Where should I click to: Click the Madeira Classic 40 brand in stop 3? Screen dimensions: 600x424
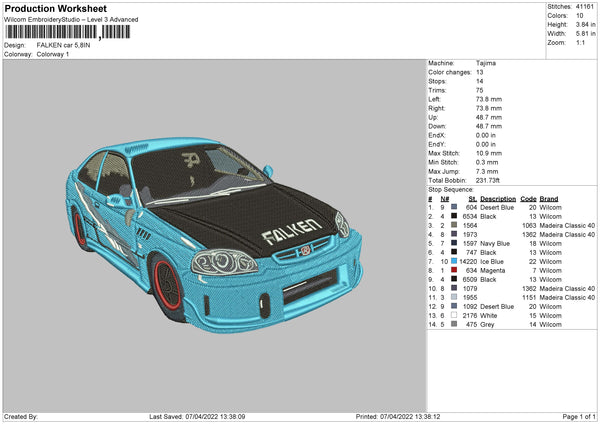[x=567, y=225]
